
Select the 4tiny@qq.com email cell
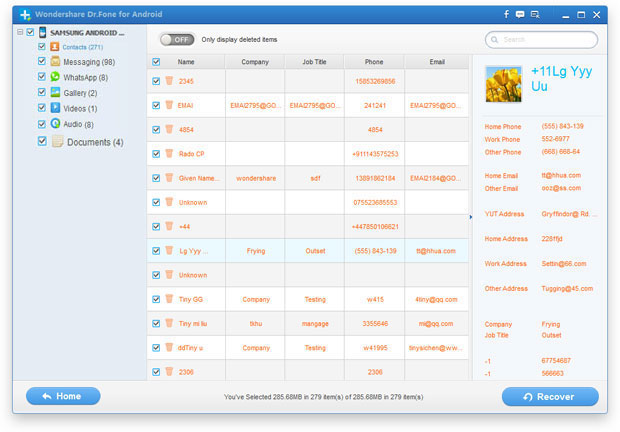click(436, 299)
